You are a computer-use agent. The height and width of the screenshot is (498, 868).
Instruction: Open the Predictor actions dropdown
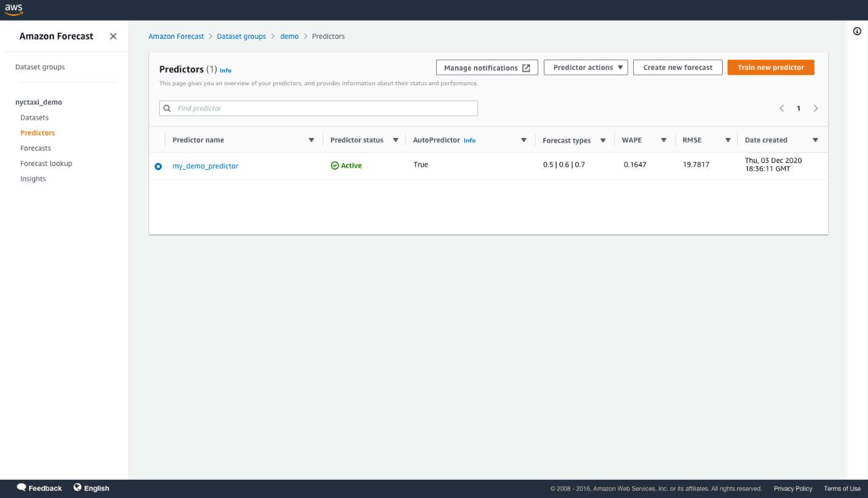click(585, 67)
